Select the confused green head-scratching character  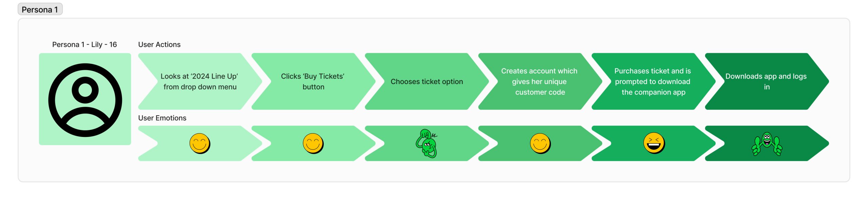[427, 143]
